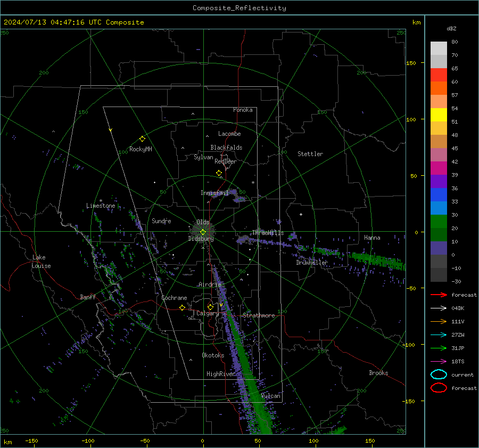The width and height of the screenshot is (479, 448).
Task: Click the Sundre label
Action: (x=161, y=221)
